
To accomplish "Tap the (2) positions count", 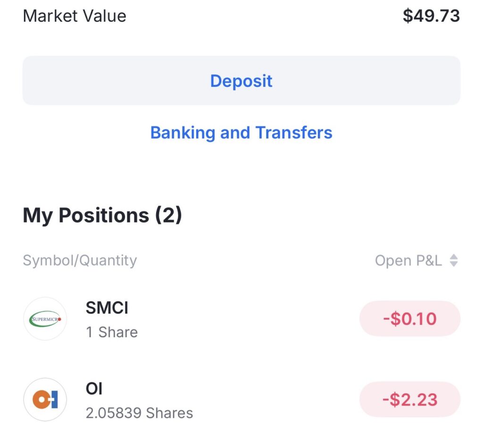I will (168, 216).
